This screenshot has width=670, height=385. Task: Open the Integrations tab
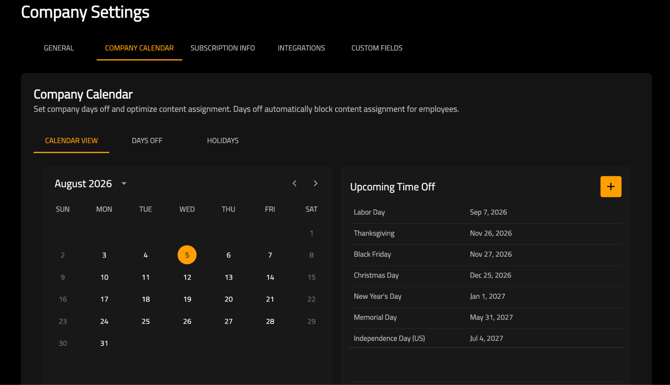tap(301, 48)
